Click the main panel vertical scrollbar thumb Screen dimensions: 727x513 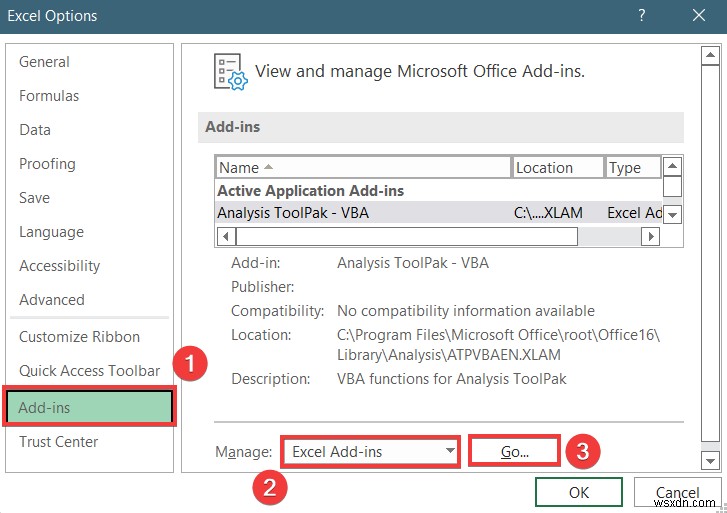710,253
